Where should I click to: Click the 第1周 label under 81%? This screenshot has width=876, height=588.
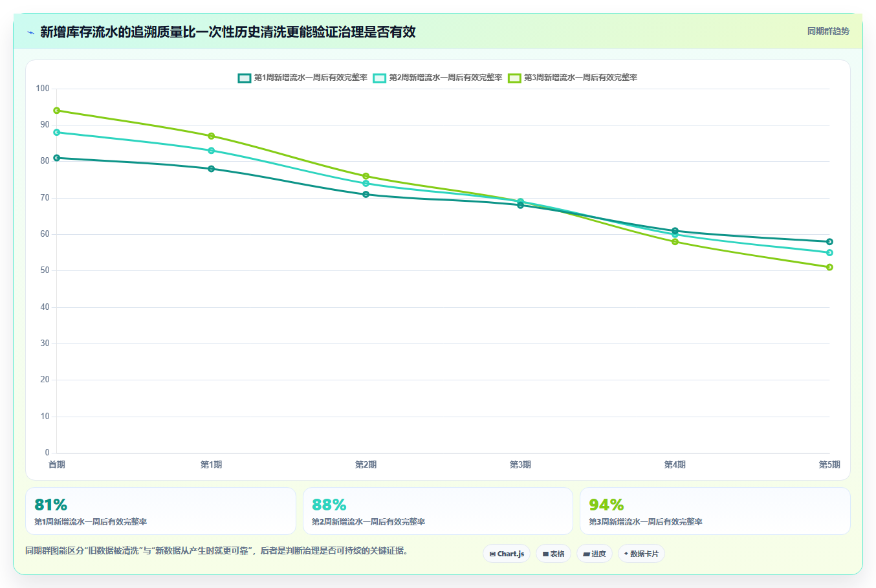91,522
